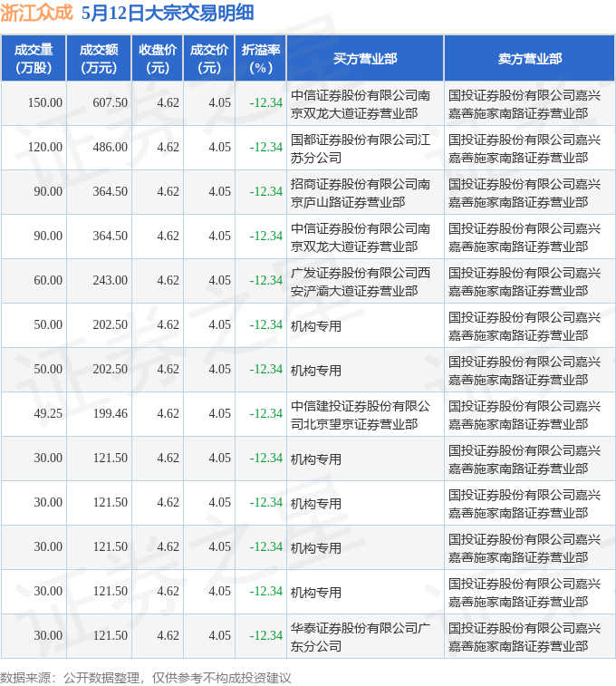Select the 收盘价(元) column header
The width and height of the screenshot is (616, 686).
158,59
